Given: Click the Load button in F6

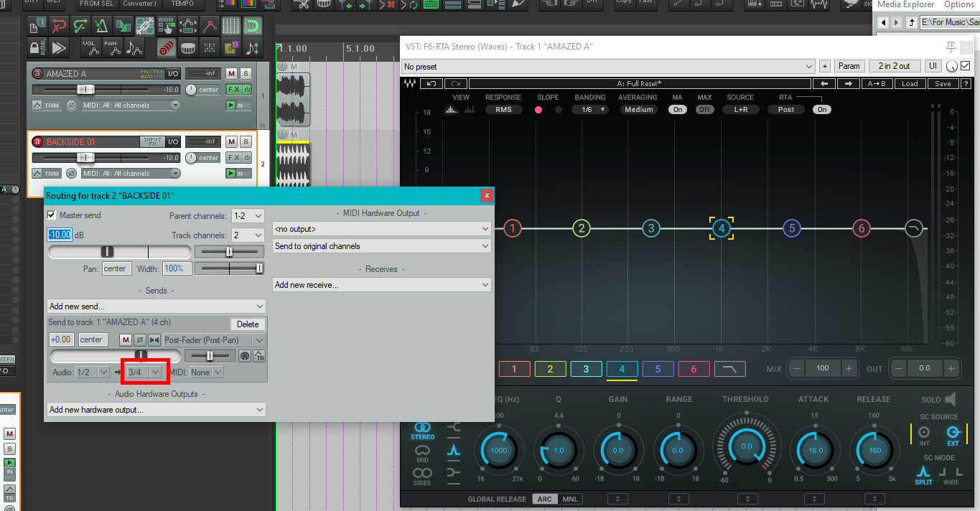Looking at the screenshot, I should (x=910, y=83).
